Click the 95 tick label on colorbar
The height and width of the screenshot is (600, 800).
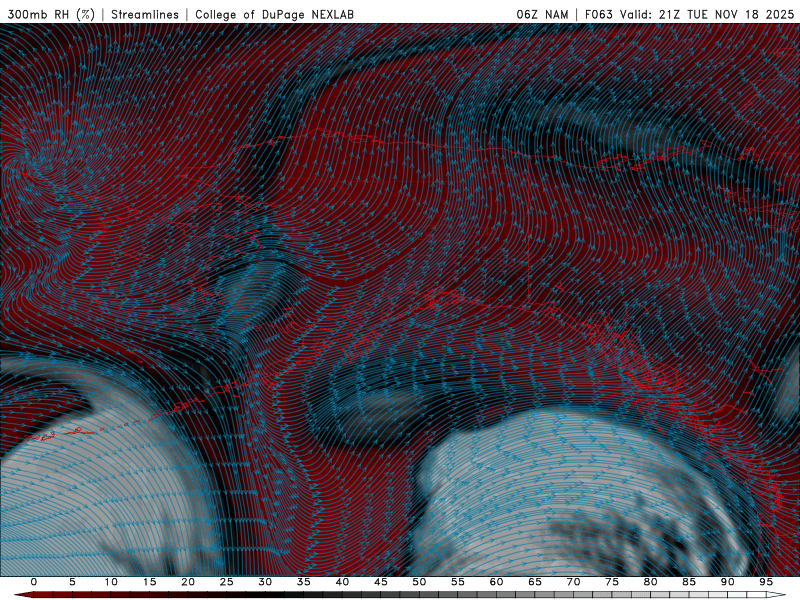[x=766, y=582]
